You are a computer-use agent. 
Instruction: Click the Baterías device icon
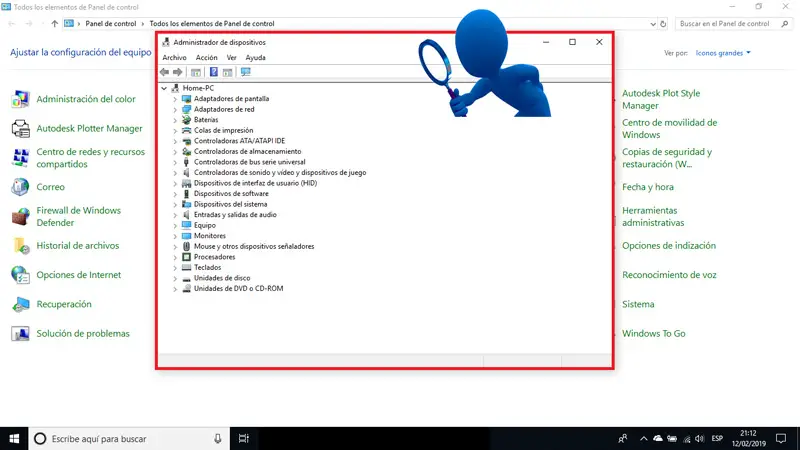[186, 119]
